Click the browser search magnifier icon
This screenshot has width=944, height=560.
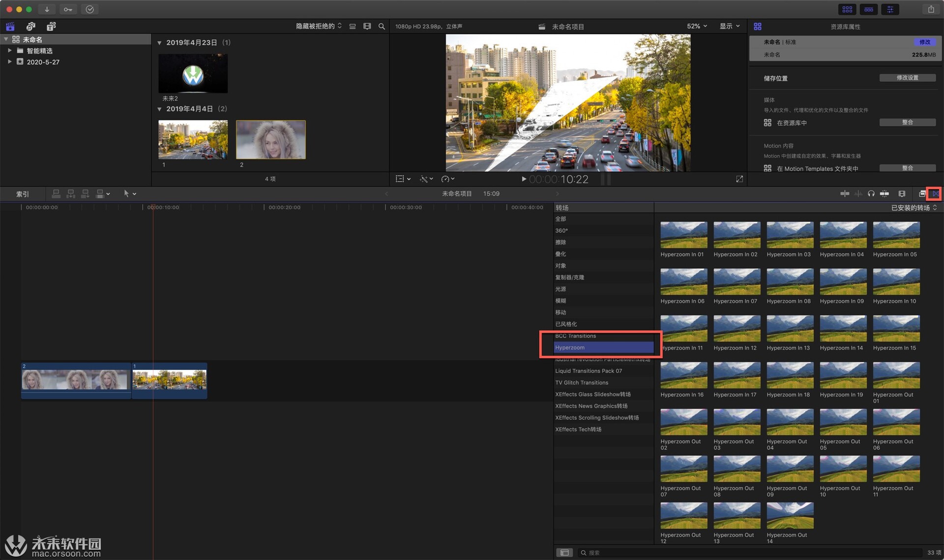(x=382, y=27)
